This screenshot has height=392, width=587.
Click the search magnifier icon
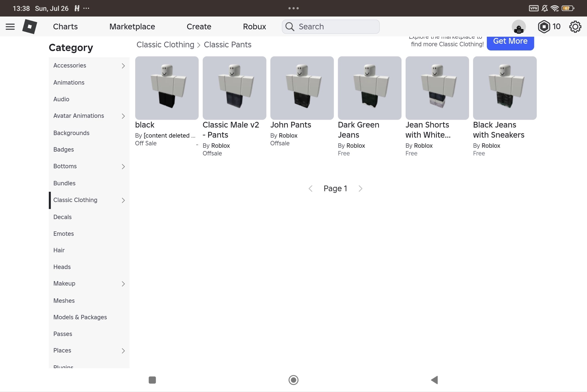pyautogui.click(x=290, y=27)
